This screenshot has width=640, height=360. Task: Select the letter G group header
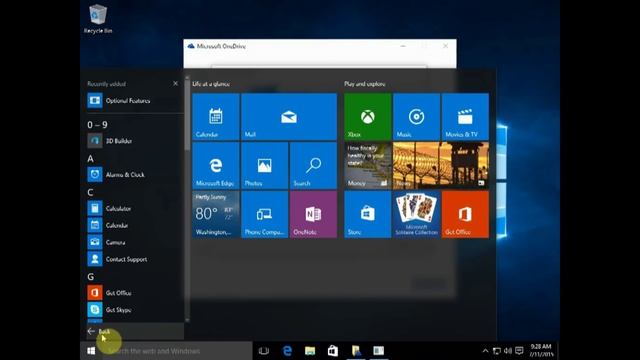(x=90, y=277)
